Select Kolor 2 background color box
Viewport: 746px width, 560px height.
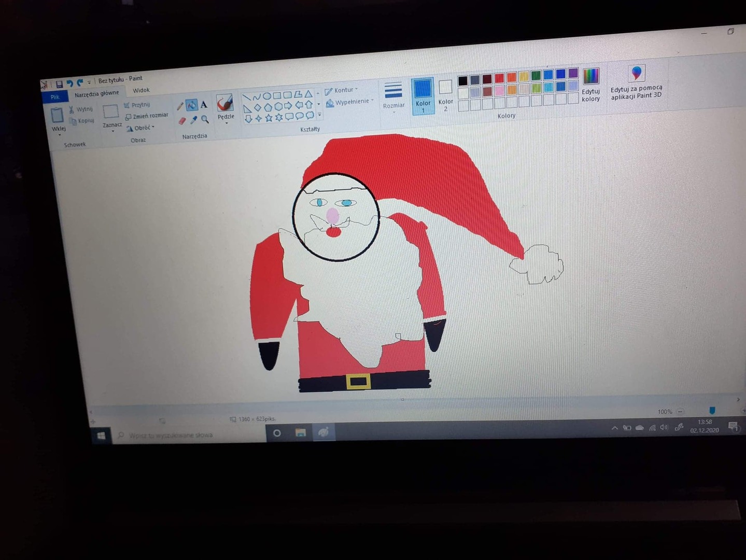(x=445, y=95)
